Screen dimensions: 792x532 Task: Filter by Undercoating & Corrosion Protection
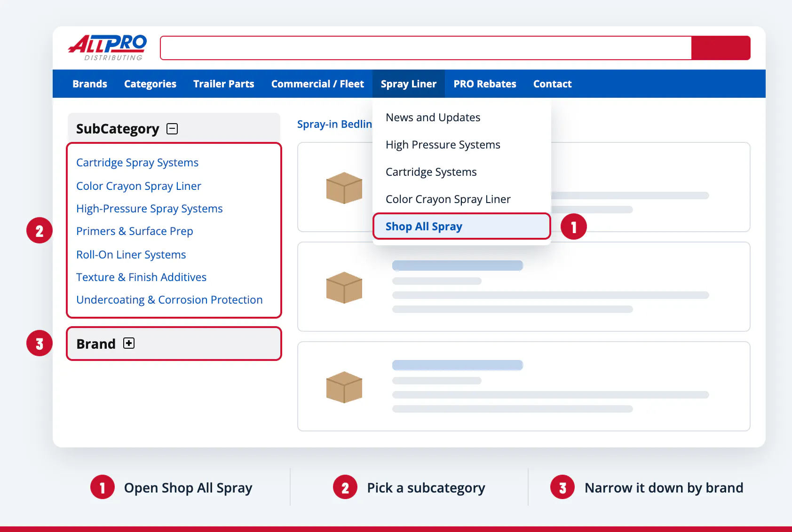click(169, 300)
